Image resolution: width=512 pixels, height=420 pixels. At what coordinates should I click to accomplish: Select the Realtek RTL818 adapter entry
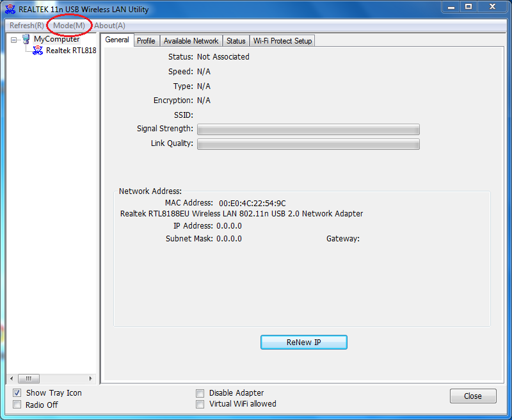[x=71, y=51]
